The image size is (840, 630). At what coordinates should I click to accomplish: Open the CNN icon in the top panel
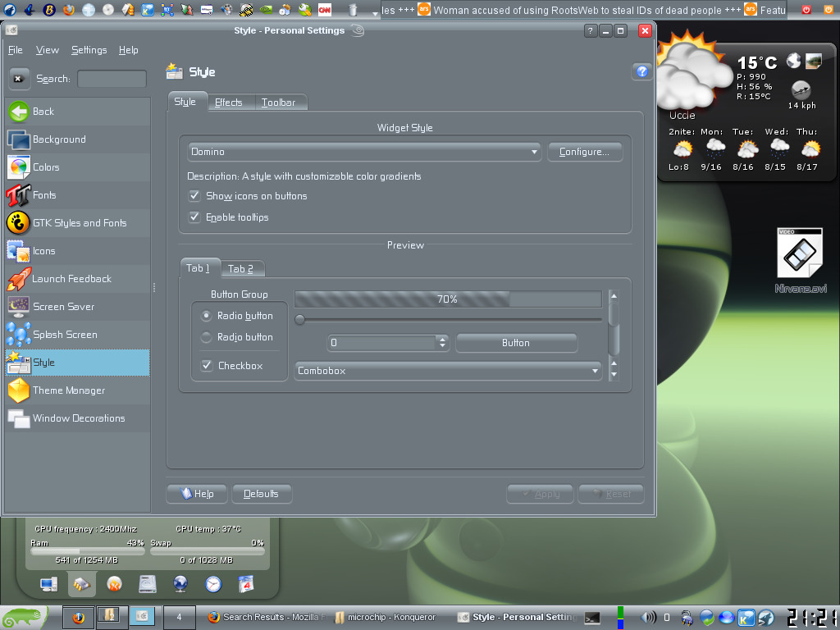[325, 9]
